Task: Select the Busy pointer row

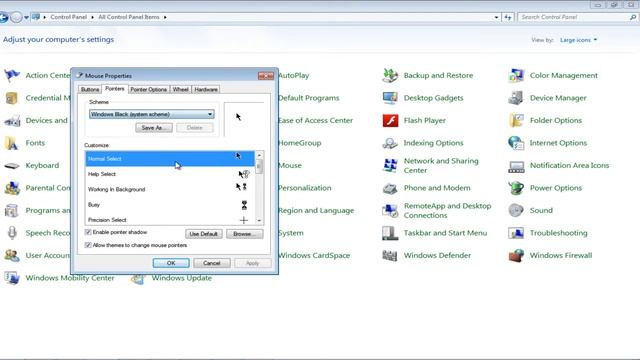Action: point(170,204)
